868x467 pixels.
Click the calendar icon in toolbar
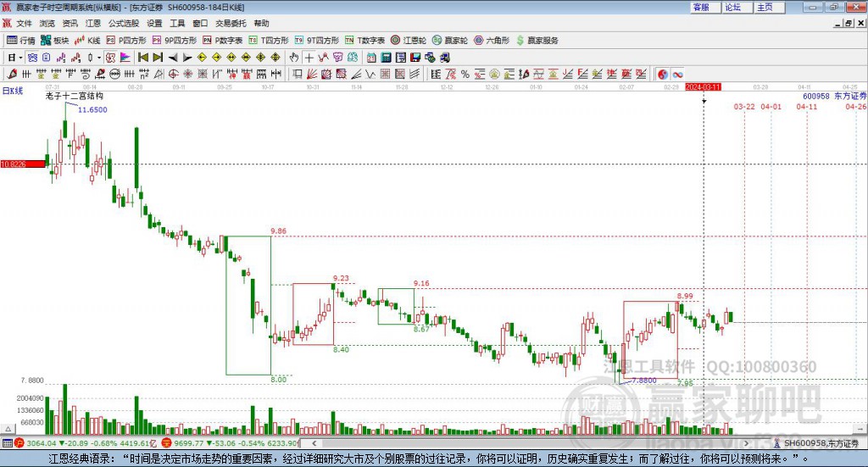point(371,58)
